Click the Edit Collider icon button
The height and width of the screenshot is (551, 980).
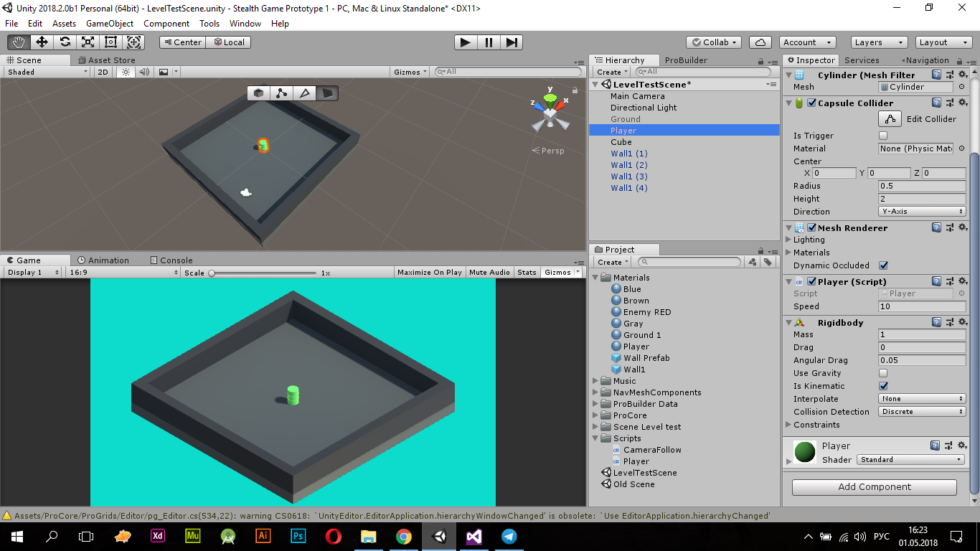pyautogui.click(x=890, y=119)
